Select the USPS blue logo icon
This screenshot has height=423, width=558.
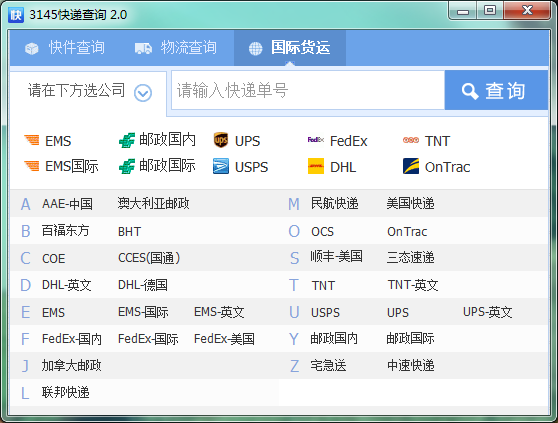(221, 166)
